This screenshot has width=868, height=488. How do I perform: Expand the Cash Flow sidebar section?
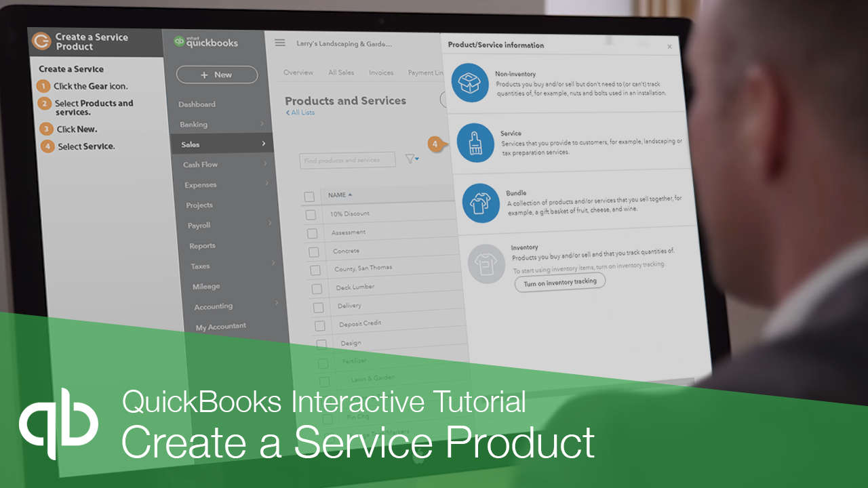[199, 164]
